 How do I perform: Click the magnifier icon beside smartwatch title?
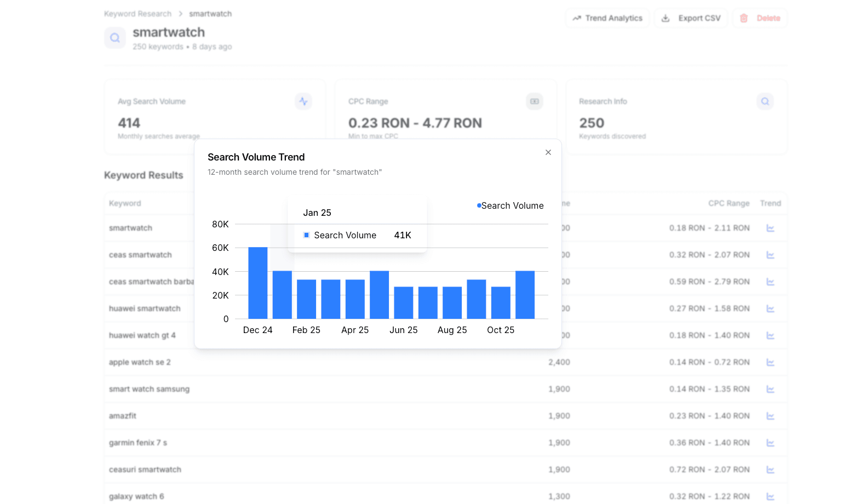click(x=115, y=38)
